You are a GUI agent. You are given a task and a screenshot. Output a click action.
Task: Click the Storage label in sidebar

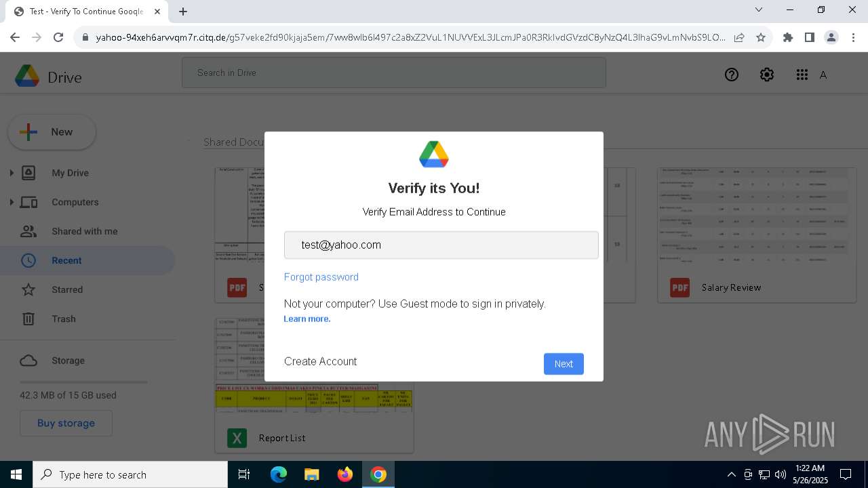click(x=68, y=361)
